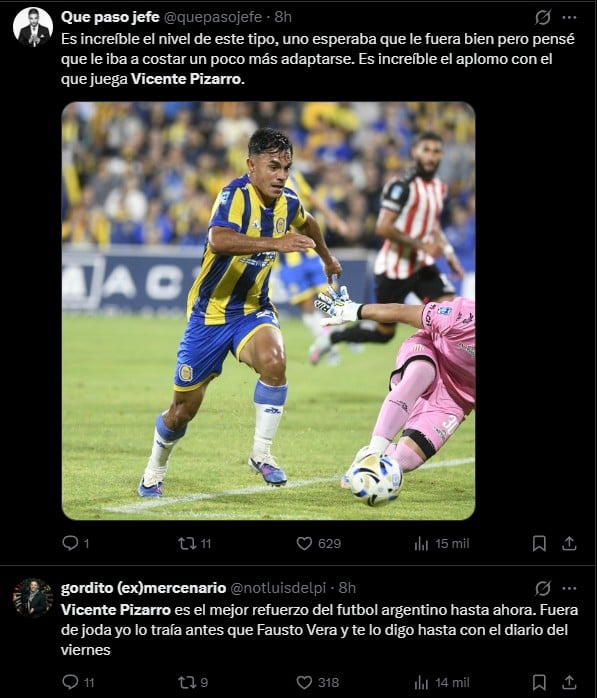Open Grok icon on gordito's tweet
The width and height of the screenshot is (597, 698).
point(543,588)
